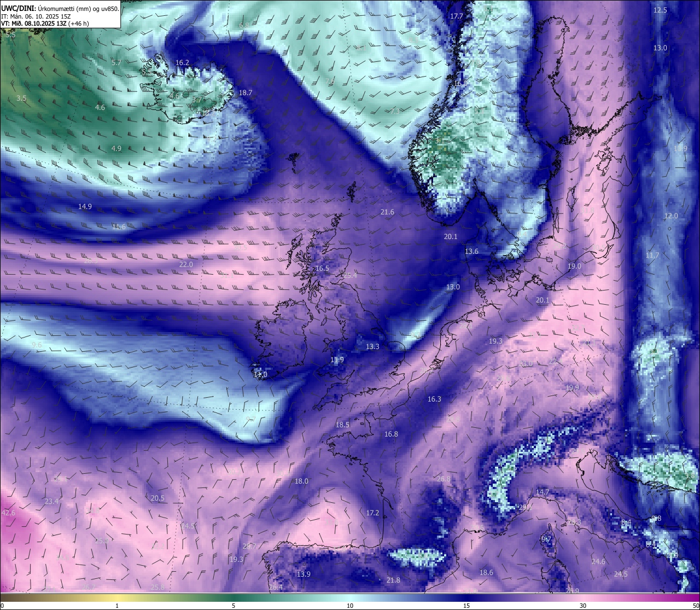Click the 21.6 value in the North Sea
Screen dimensions: 700x610
(x=387, y=212)
